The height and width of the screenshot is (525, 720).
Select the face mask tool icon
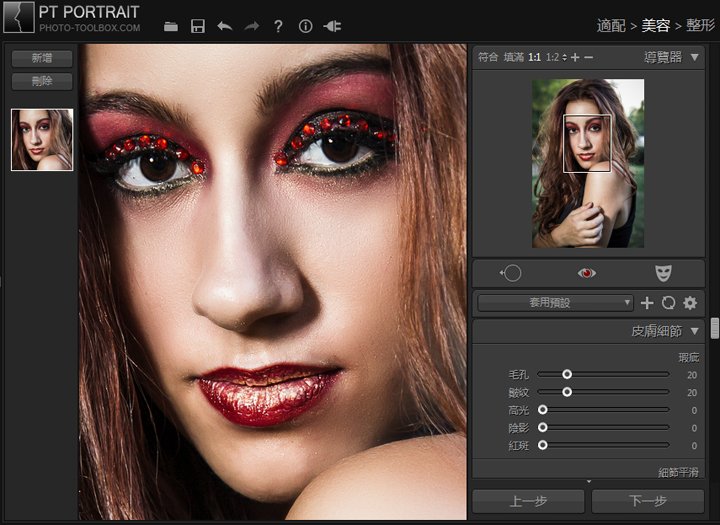coord(662,273)
